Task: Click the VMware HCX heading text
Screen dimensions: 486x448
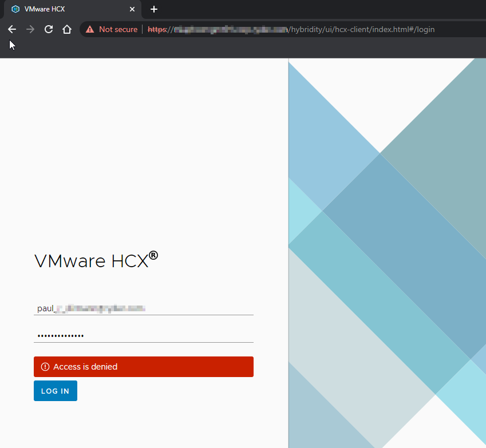Action: tap(96, 260)
